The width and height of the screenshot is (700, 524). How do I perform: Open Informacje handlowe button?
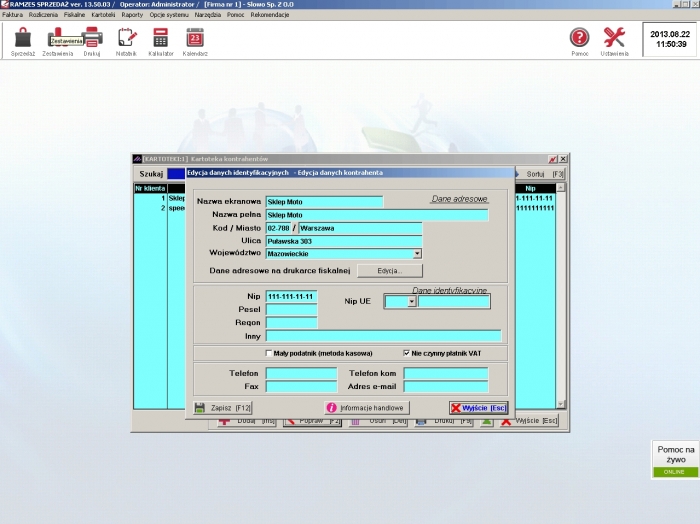pyautogui.click(x=367, y=408)
